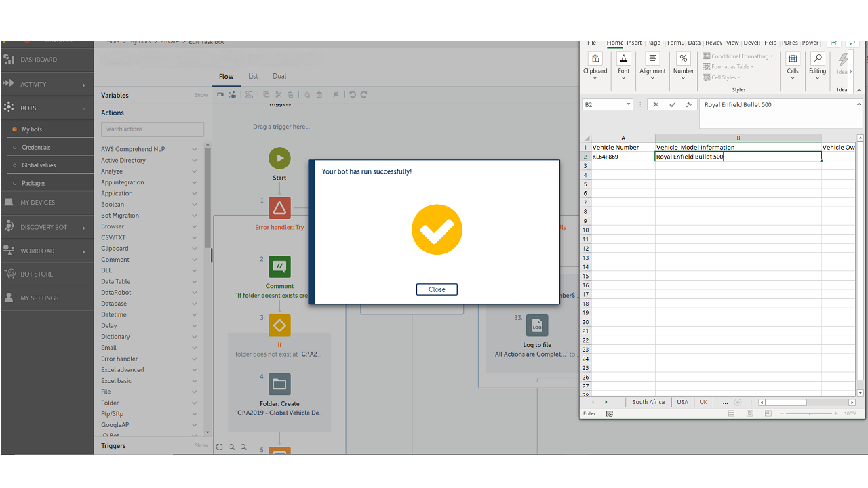Image resolution: width=868 pixels, height=488 pixels.
Task: Click the copy icon in bot toolbar
Action: tap(266, 95)
